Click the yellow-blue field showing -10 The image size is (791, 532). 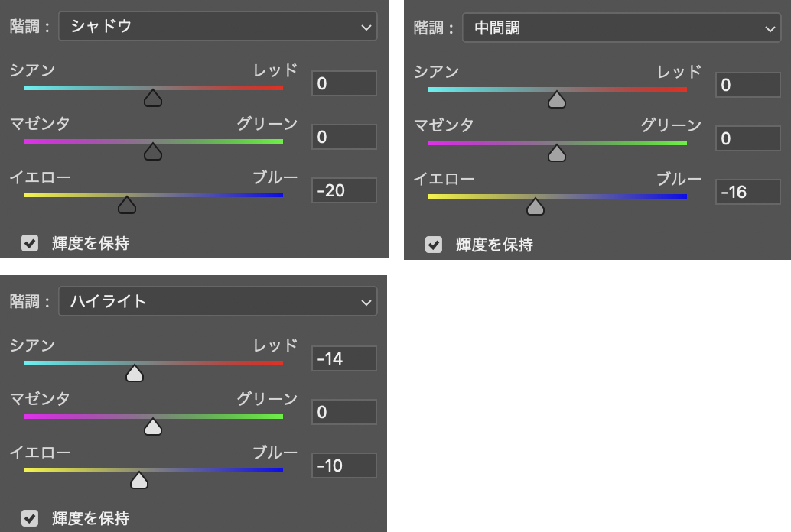pos(343,465)
